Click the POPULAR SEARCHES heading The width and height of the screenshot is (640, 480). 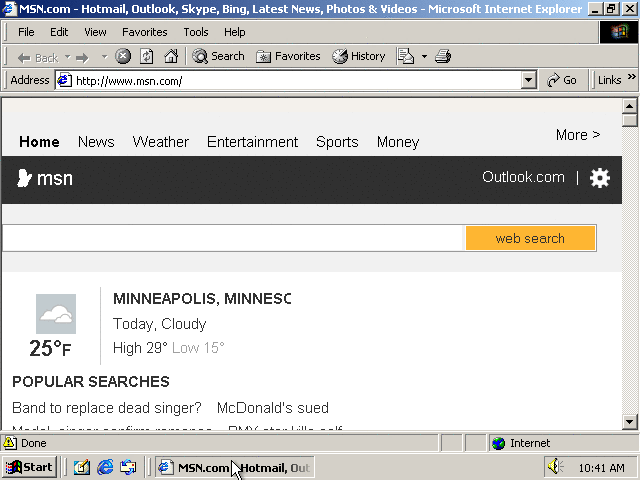pos(91,382)
